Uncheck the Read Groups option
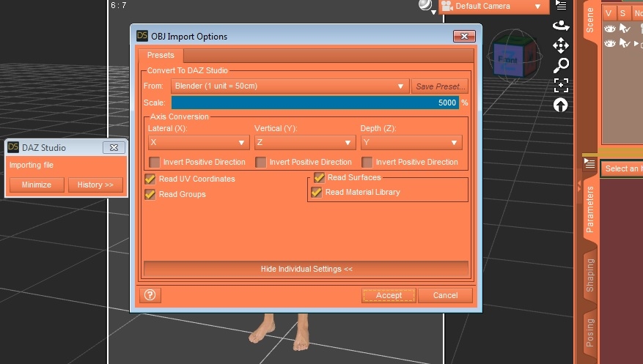 point(150,194)
